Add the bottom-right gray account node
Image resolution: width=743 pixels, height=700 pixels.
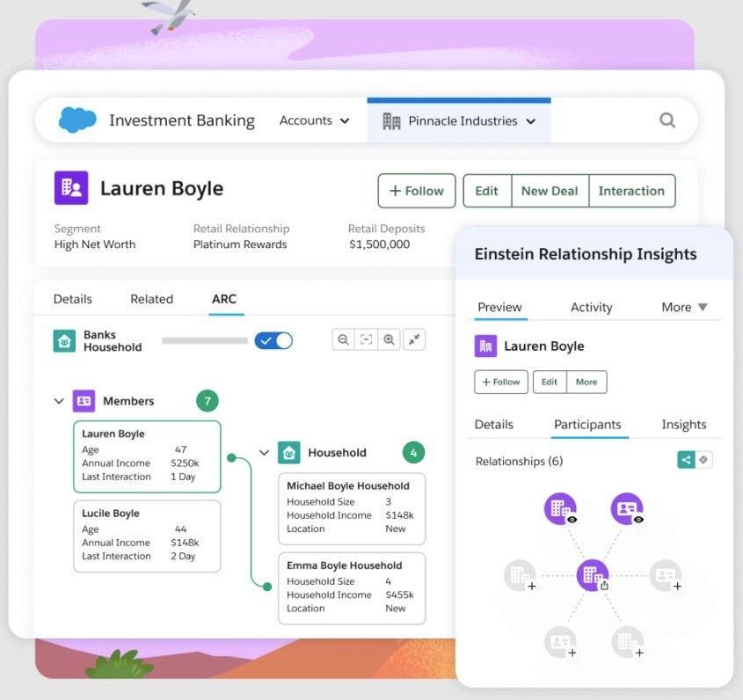(x=628, y=642)
